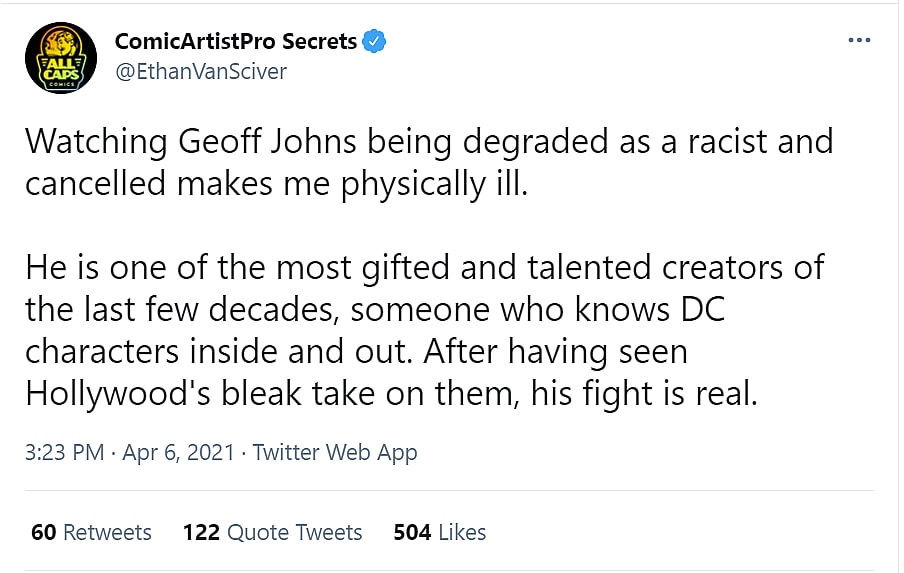The image size is (904, 573).
Task: Click the Apr 6, 2021 date
Action: [178, 452]
